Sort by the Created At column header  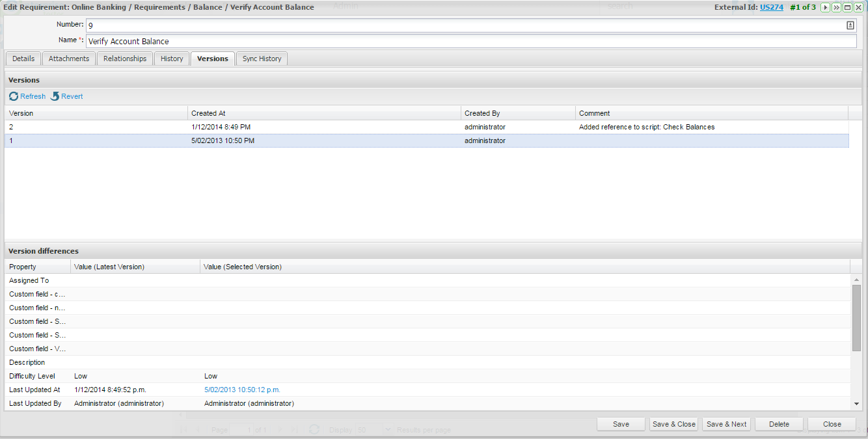(324, 113)
